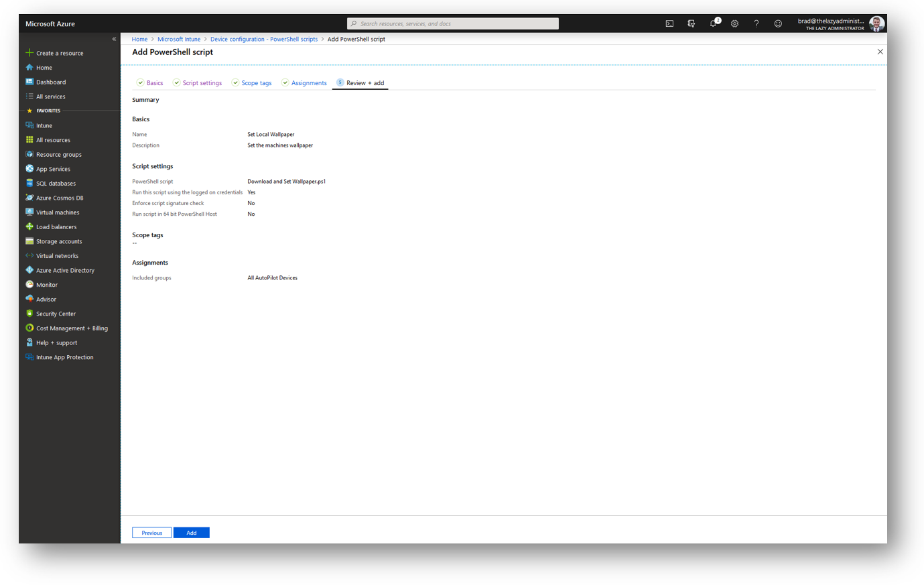Viewport: 924px width, 585px height.
Task: Click the Add button
Action: (192, 533)
